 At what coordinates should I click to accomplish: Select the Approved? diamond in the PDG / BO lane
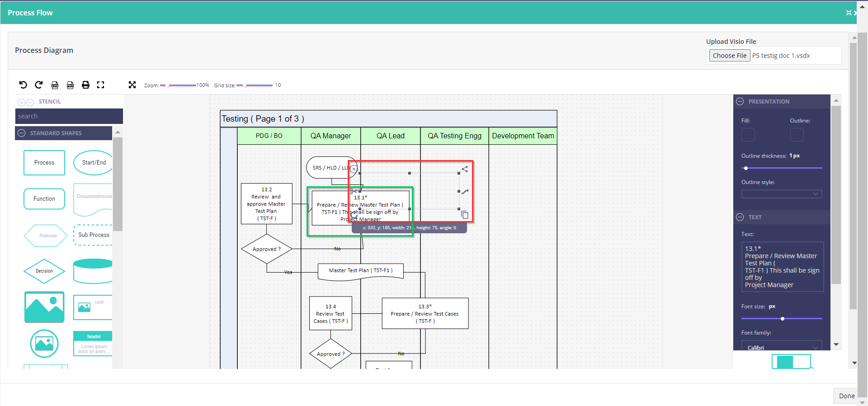point(267,249)
